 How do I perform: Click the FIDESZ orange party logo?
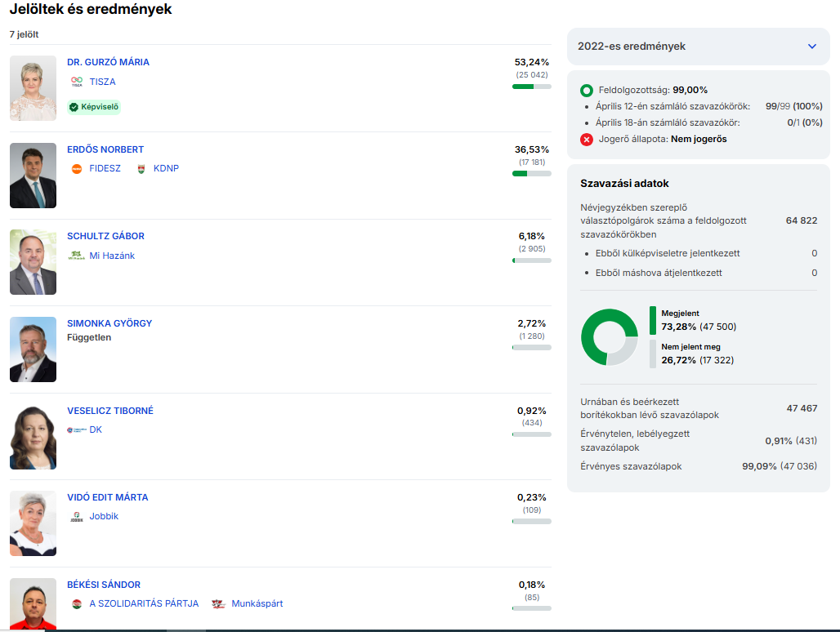[77, 169]
